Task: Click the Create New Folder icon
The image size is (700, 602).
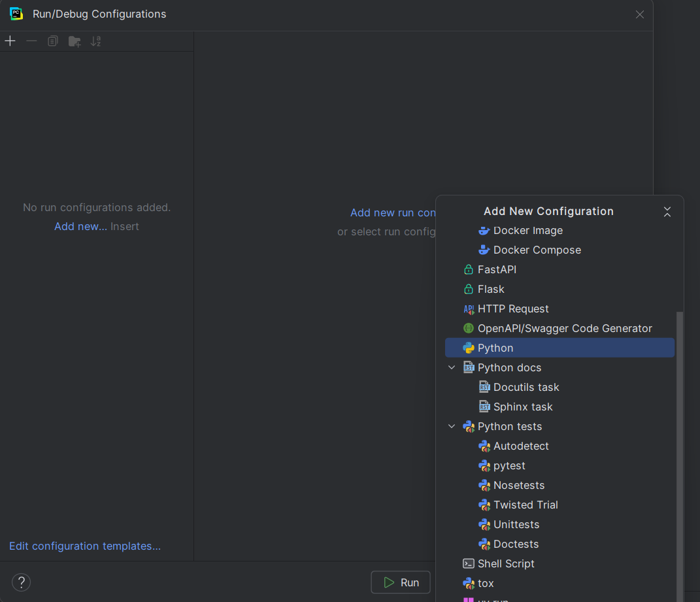Action: (74, 41)
